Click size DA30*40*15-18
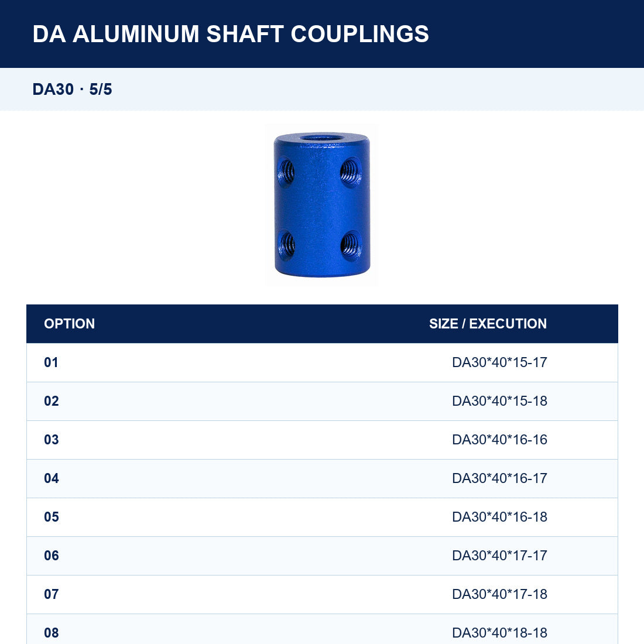This screenshot has width=644, height=644. pyautogui.click(x=499, y=401)
